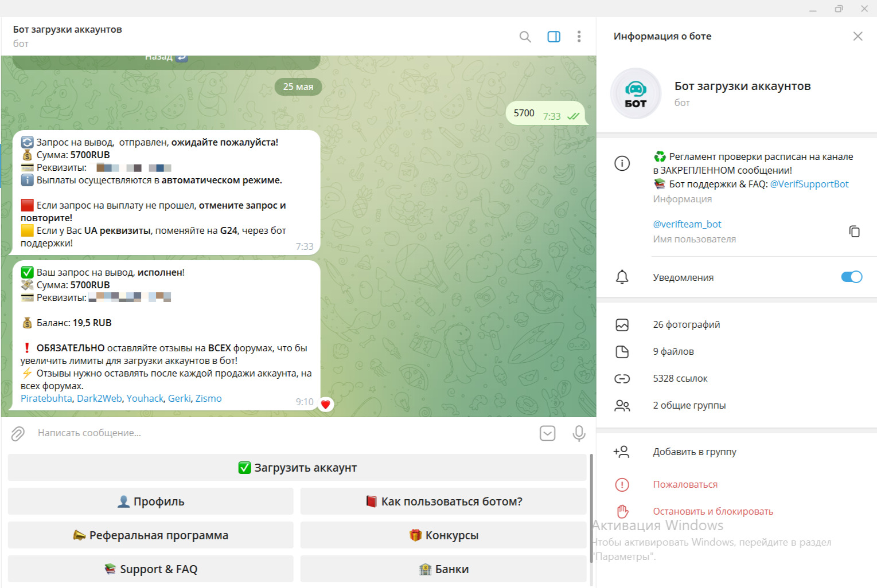The image size is (877, 588).
Task: Open the three-dot chat options menu
Action: click(579, 37)
